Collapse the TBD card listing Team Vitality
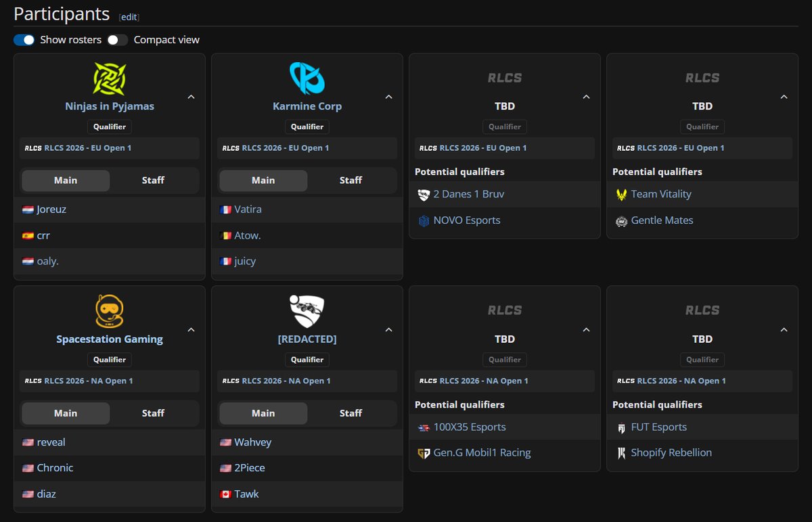The height and width of the screenshot is (522, 812). click(x=784, y=97)
